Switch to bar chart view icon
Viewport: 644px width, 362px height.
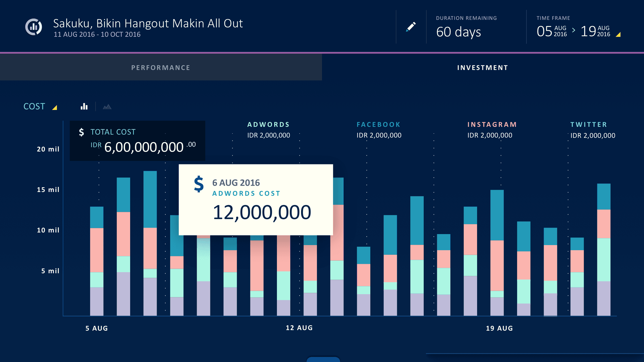pyautogui.click(x=84, y=106)
